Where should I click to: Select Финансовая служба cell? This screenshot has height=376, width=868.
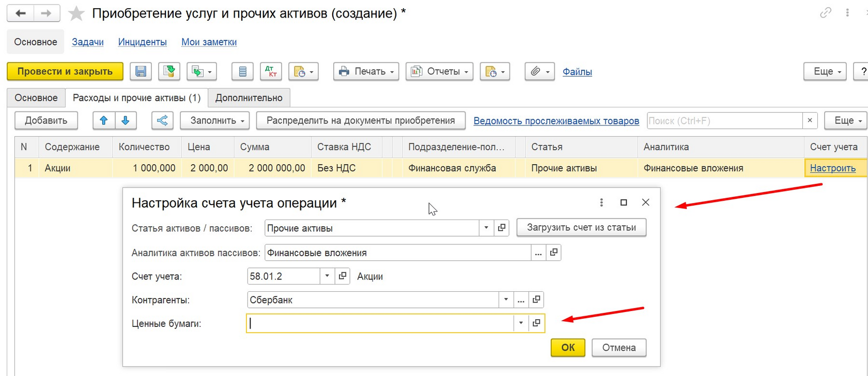point(459,168)
